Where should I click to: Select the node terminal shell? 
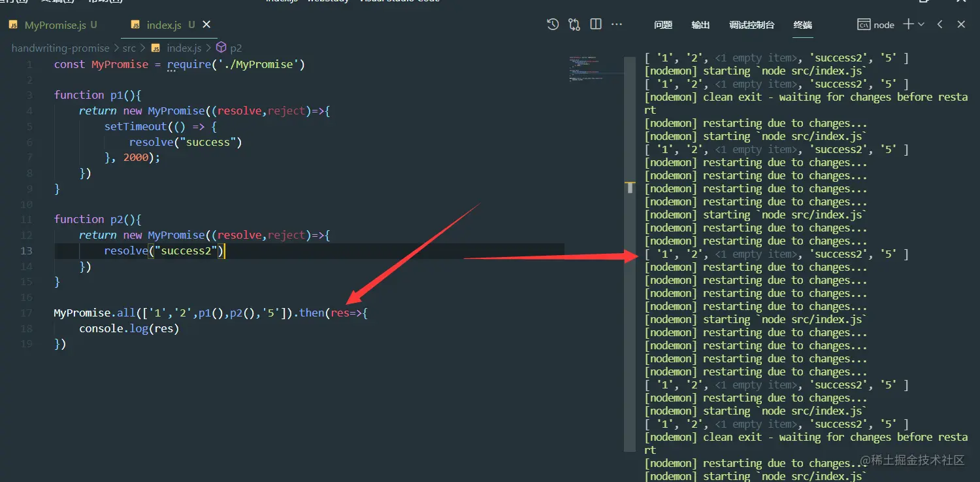pyautogui.click(x=875, y=25)
